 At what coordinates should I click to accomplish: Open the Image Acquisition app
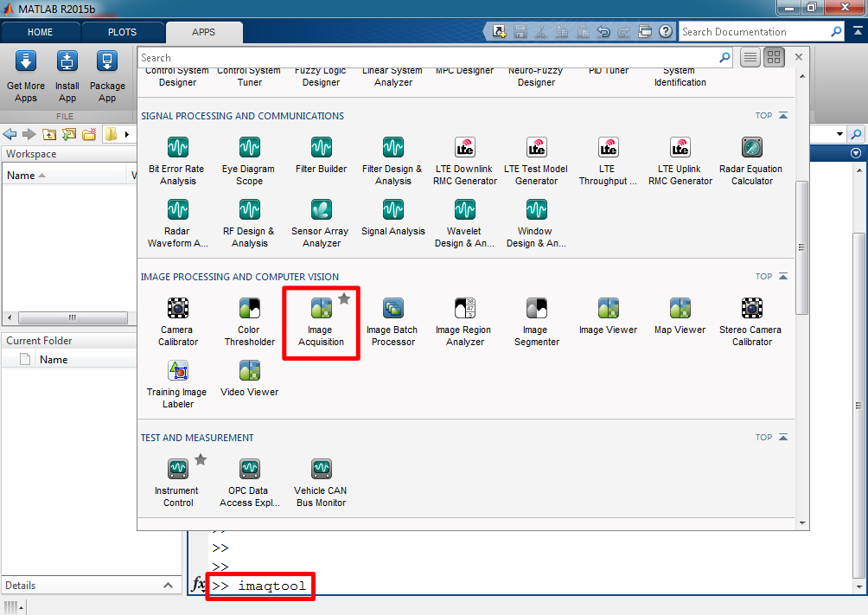pos(321,322)
